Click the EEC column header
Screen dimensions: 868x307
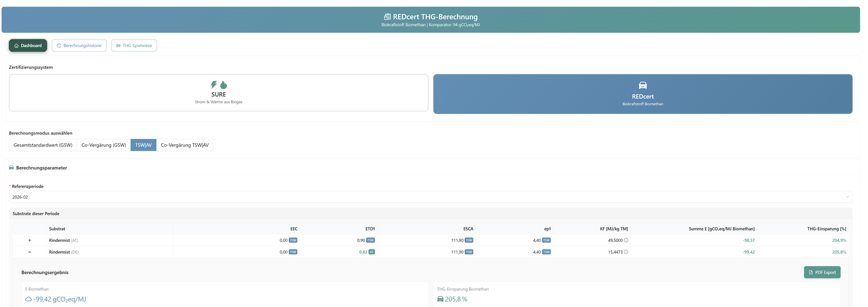pos(293,229)
